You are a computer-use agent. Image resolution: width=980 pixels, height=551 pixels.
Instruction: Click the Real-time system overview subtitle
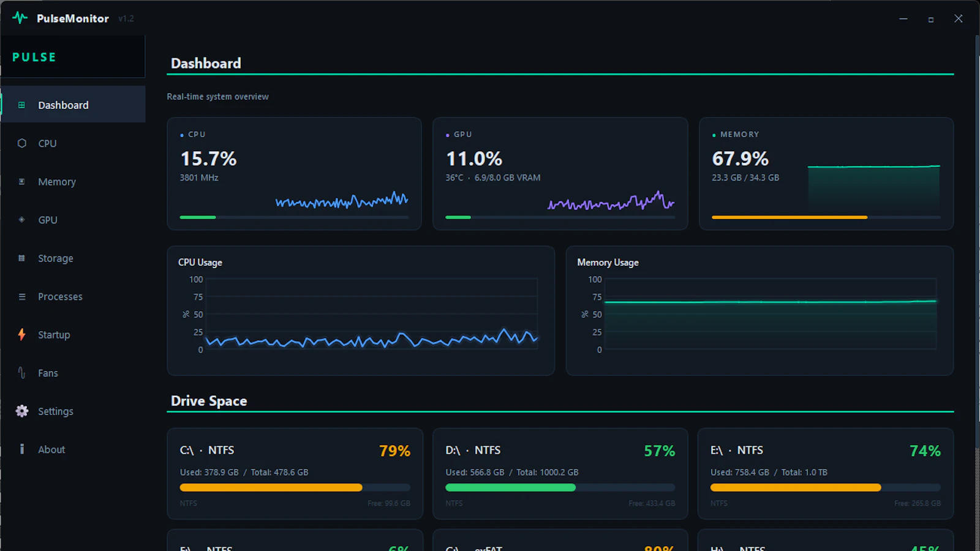coord(217,97)
